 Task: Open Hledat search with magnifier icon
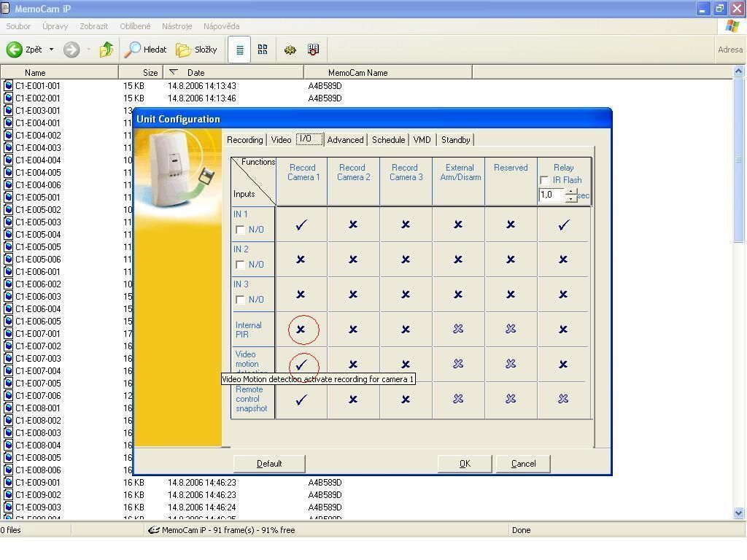(145, 50)
